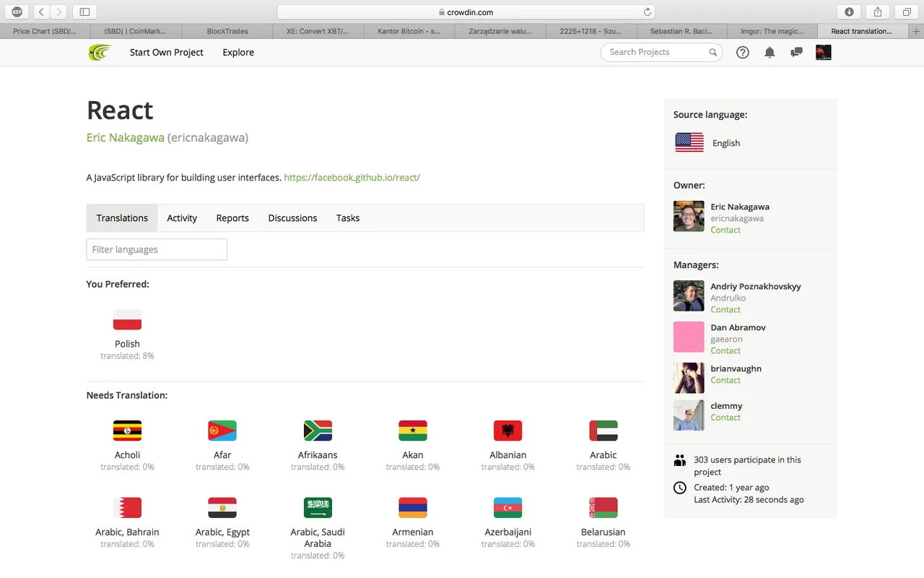Open Eric Nakagawa owner avatar photo
This screenshot has width=924, height=578.
point(689,216)
